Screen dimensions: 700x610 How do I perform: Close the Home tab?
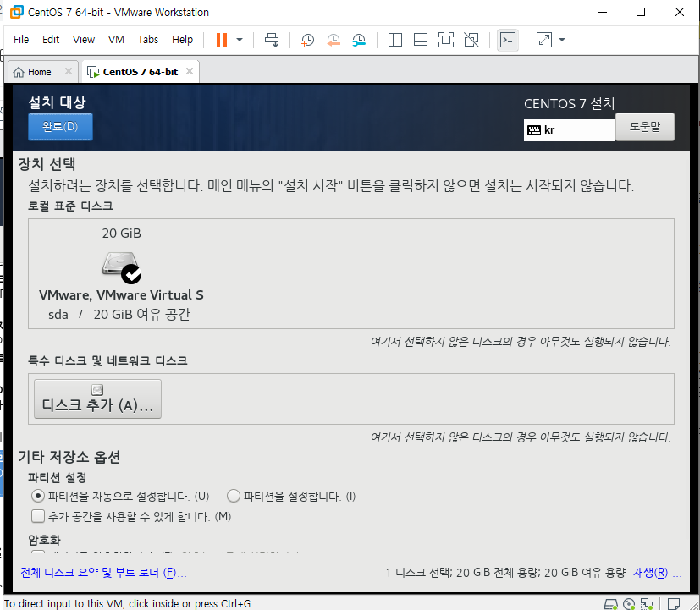click(x=69, y=71)
